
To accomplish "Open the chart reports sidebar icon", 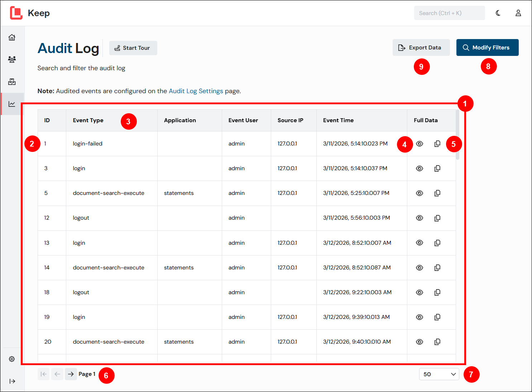I will 12,104.
